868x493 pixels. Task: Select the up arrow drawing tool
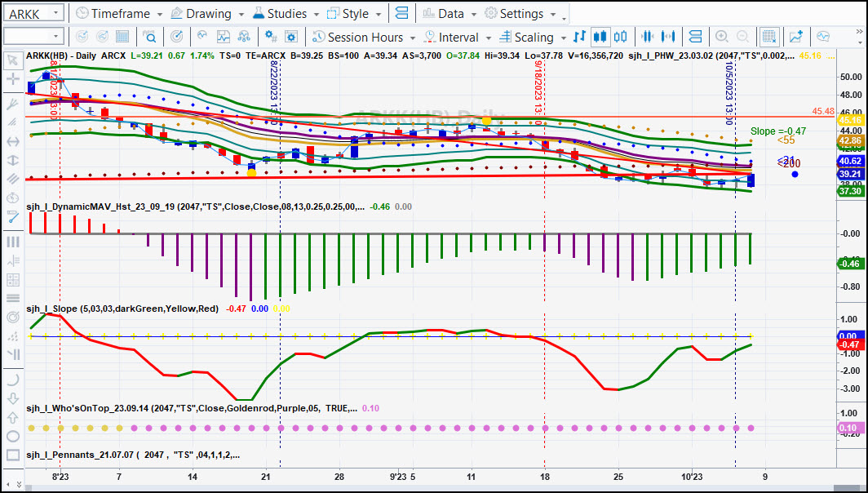point(12,418)
